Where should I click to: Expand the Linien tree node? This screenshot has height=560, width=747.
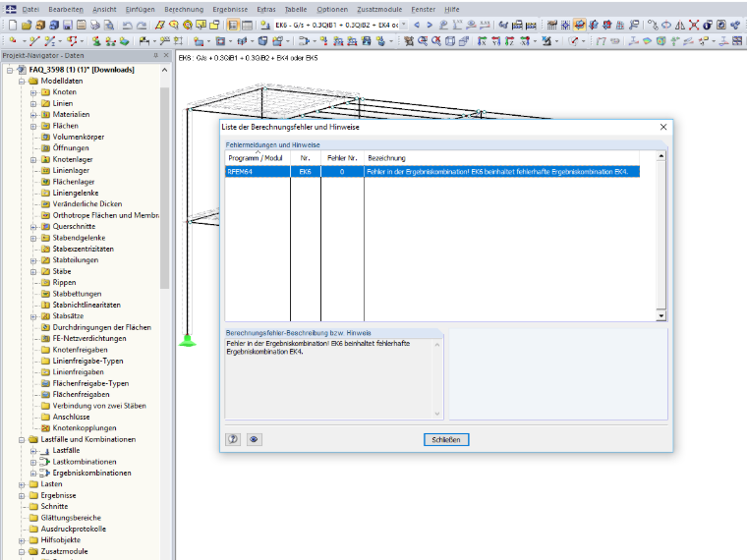[33, 103]
